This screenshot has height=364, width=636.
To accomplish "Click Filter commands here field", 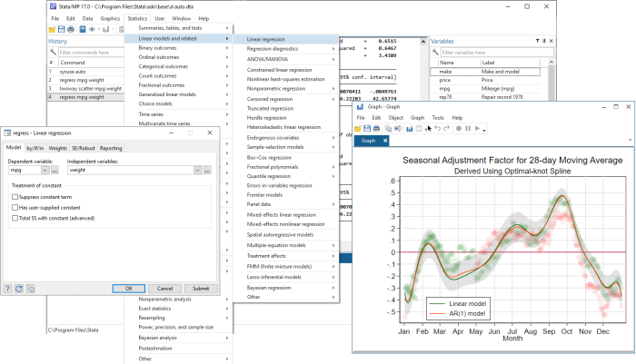I will point(91,53).
